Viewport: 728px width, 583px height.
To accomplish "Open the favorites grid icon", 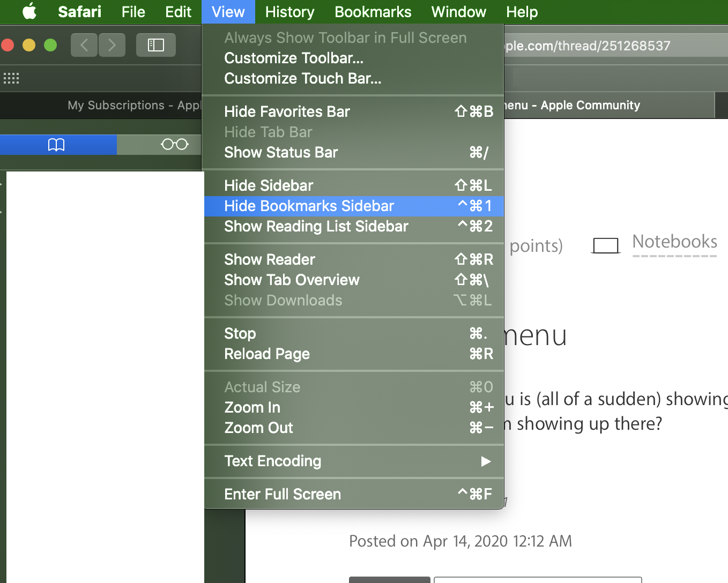I will (x=11, y=79).
